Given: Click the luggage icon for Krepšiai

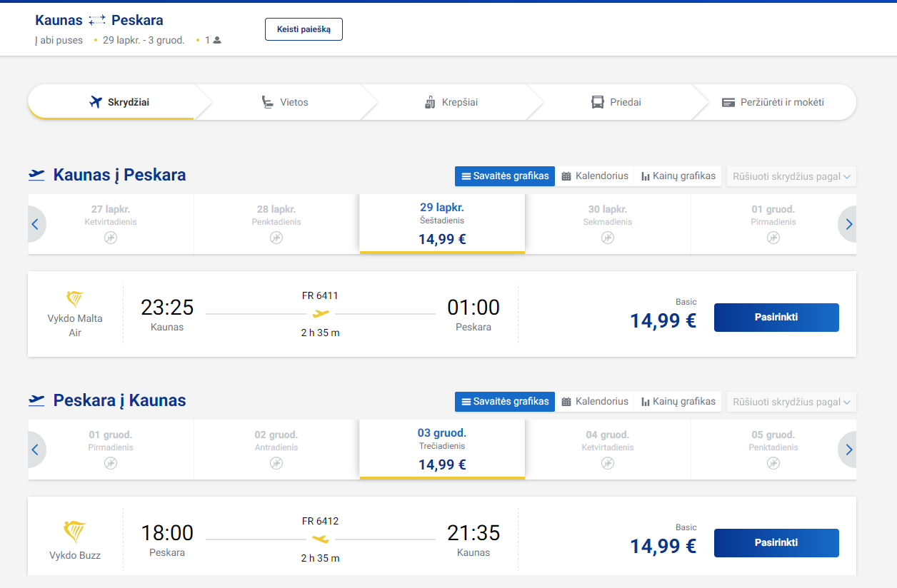Looking at the screenshot, I should tap(430, 102).
